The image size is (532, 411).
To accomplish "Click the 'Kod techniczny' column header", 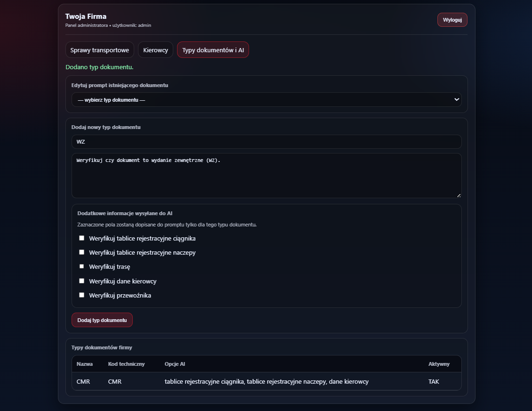I will coord(126,364).
